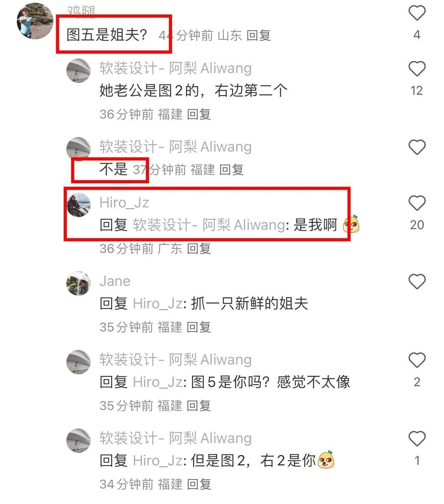Tap the @Hiro_Jz mention in Jane's reply

157,304
